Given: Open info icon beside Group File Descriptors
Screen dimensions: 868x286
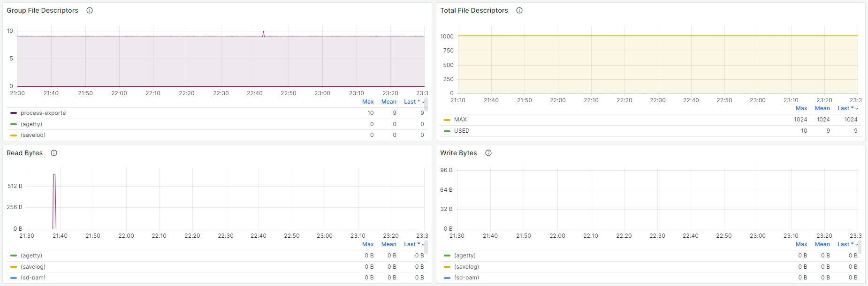Looking at the screenshot, I should pyautogui.click(x=90, y=10).
